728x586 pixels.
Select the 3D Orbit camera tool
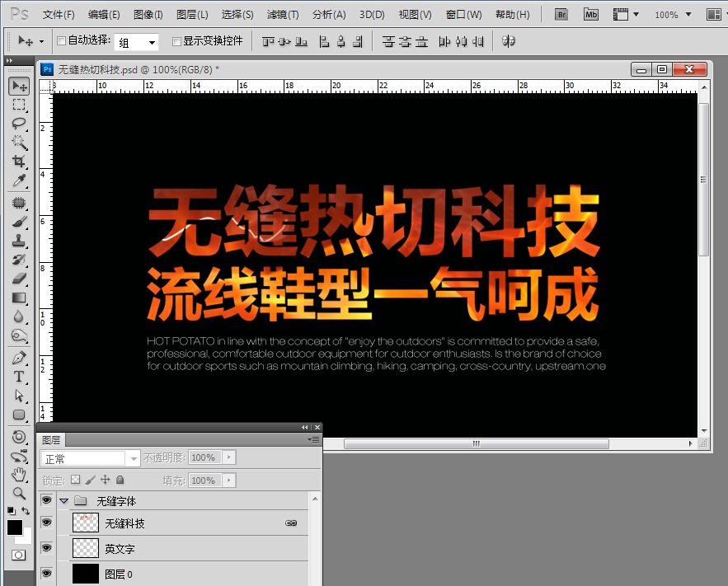[x=19, y=456]
